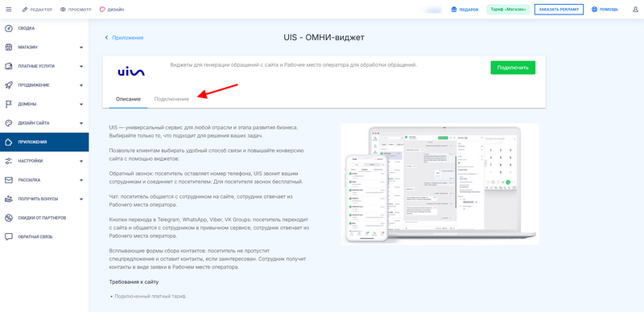The width and height of the screenshot is (644, 312).
Task: Click the Тариф «Магазин» badge
Action: coord(509,10)
